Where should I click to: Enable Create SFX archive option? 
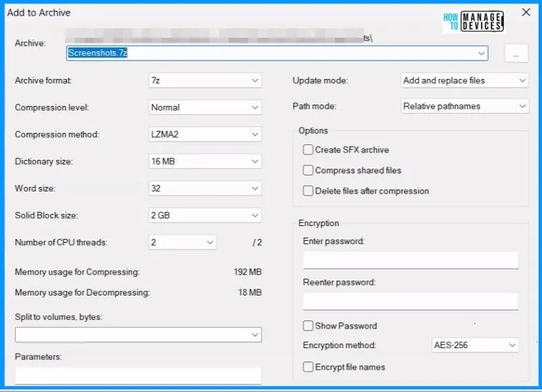[x=308, y=150]
